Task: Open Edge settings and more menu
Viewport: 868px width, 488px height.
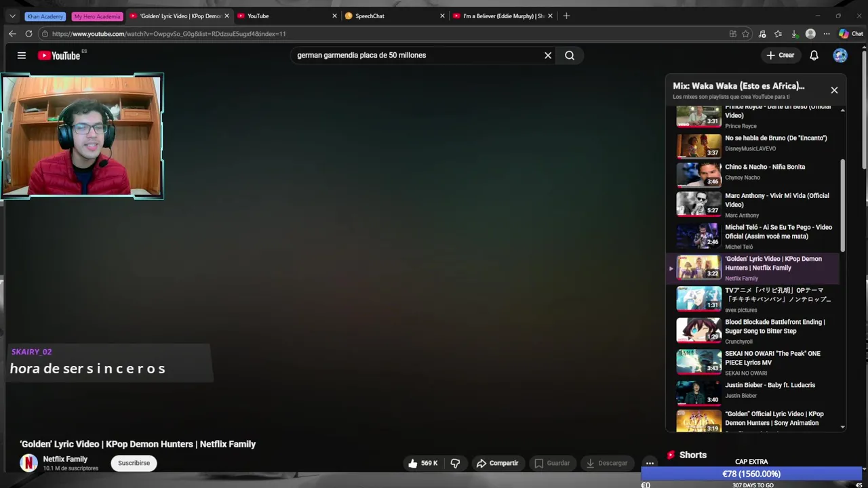Action: pos(827,34)
